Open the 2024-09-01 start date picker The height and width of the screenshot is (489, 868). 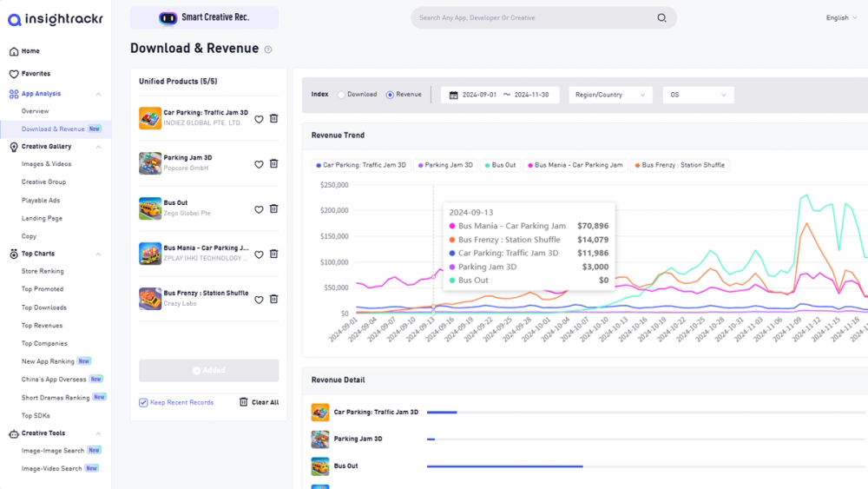[479, 95]
